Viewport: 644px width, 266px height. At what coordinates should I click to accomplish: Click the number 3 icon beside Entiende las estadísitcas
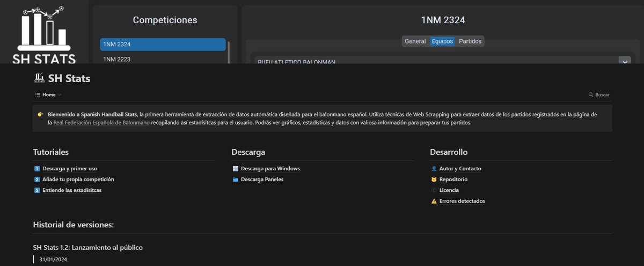pos(37,190)
